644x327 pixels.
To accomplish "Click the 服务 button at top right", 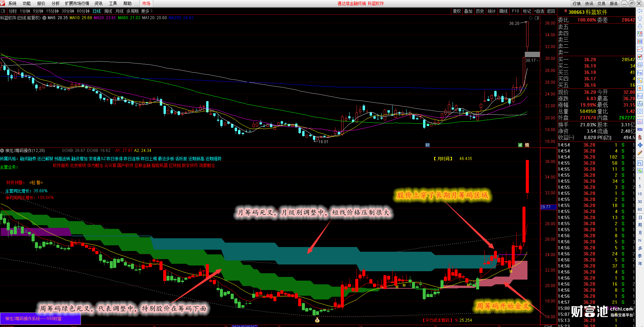I will tap(614, 3).
